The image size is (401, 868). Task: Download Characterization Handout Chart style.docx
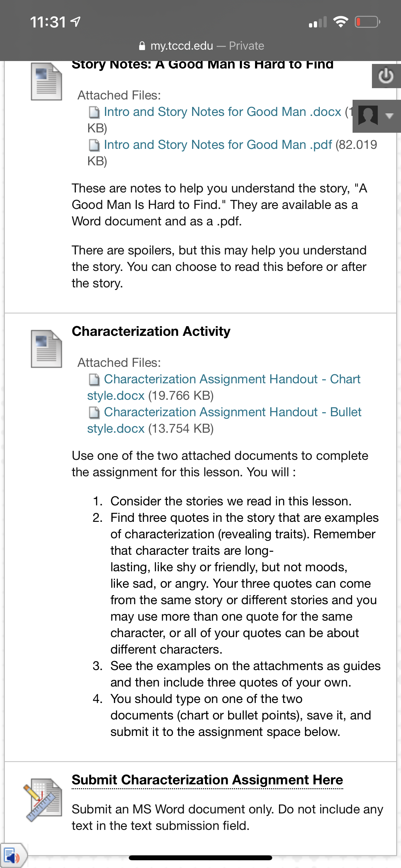pos(232,379)
